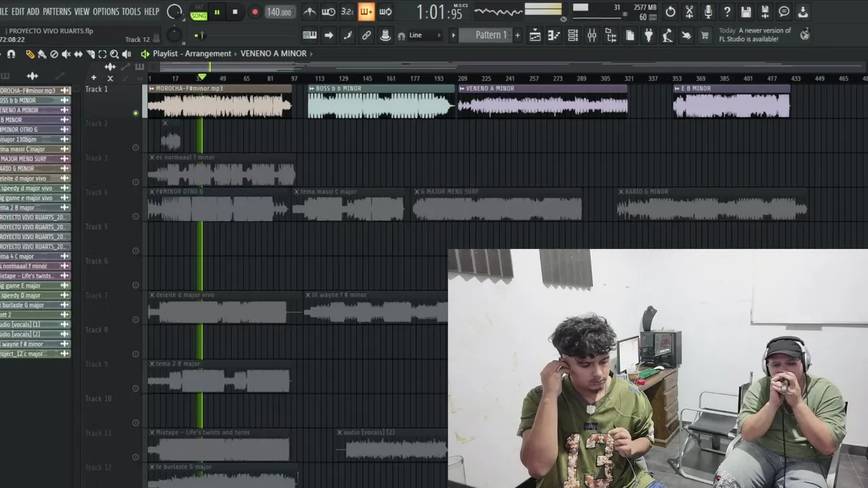The height and width of the screenshot is (488, 868).
Task: Open the chat/feedback speech bubble icon
Action: pos(784,12)
